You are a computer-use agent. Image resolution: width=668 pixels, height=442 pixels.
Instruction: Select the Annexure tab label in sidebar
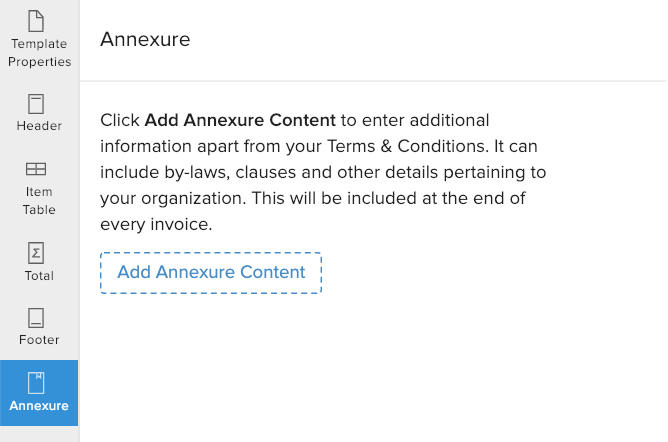click(x=39, y=406)
